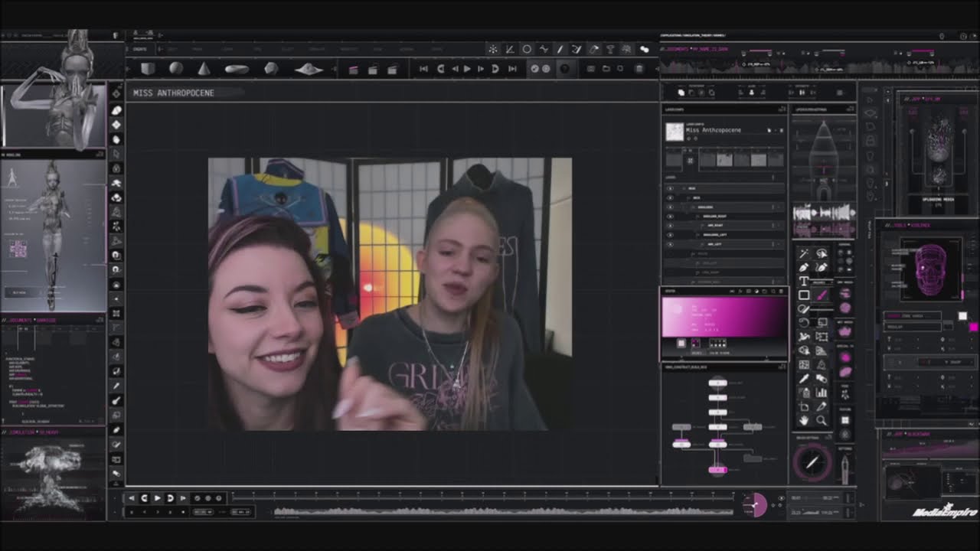
Task: Select the circle tool in top icon row
Action: click(x=527, y=49)
